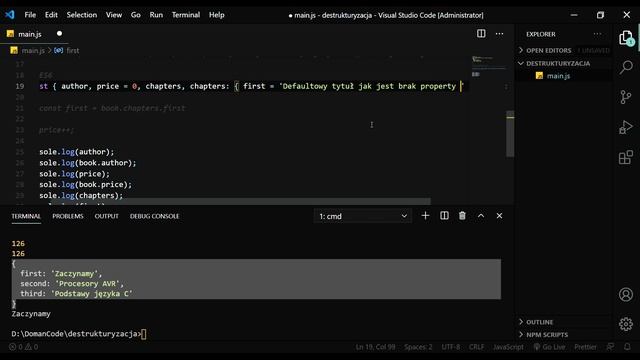
Task: Click the unsaved dot on main.js tab
Action: point(59,33)
